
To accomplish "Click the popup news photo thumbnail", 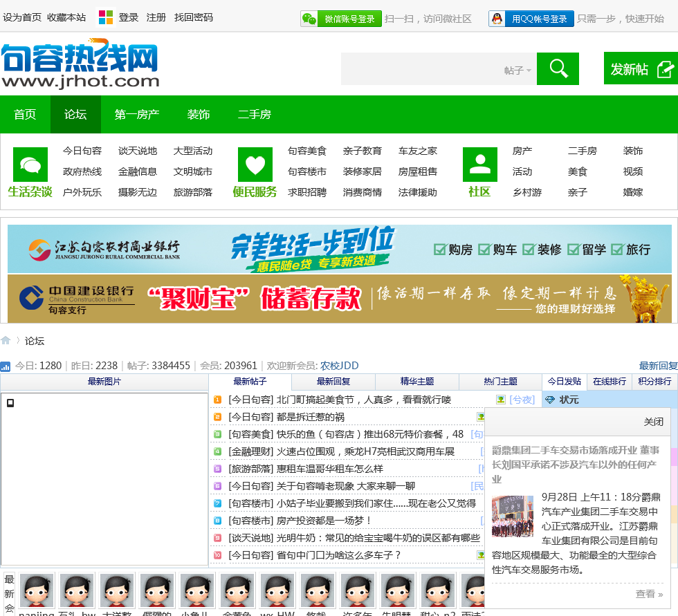I will (x=513, y=516).
